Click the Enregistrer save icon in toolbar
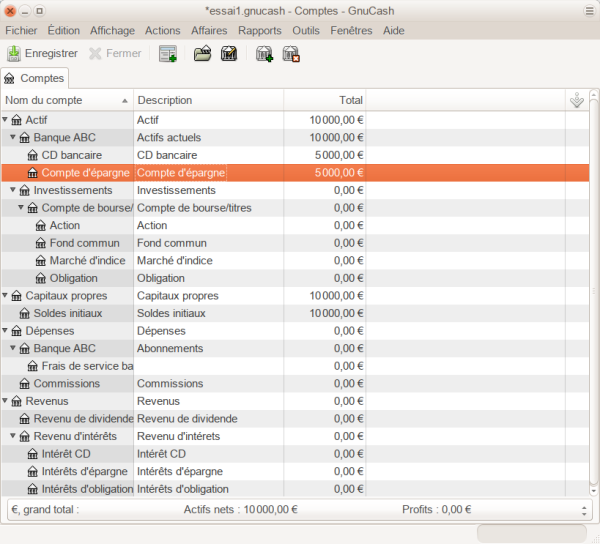 pyautogui.click(x=15, y=53)
